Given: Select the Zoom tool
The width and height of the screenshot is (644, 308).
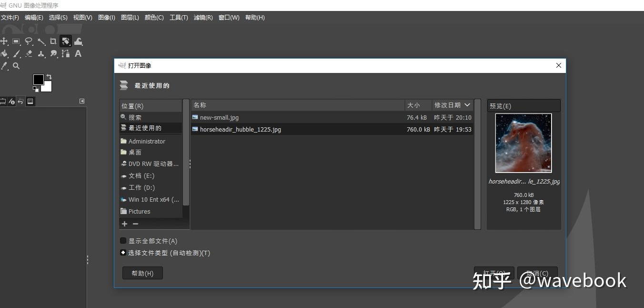Looking at the screenshot, I should point(16,66).
